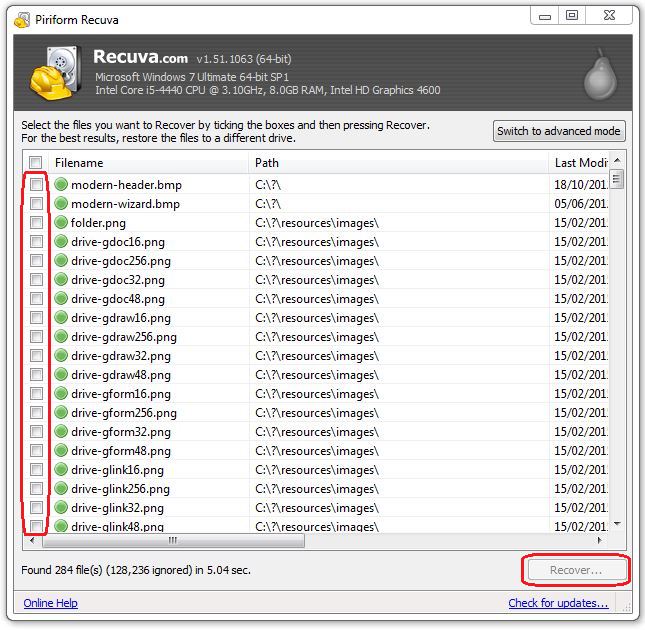Click the vertical scrollbar down arrow

[x=617, y=524]
